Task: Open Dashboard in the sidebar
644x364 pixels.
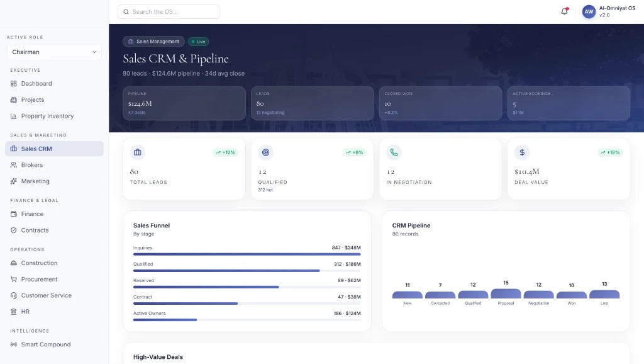Action: (54, 84)
